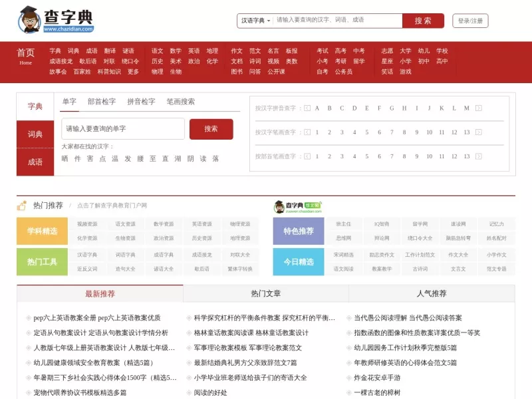532x399 pixels.
Task: Open 脑筋急转弯 under 特色推荐
Action: [x=458, y=238]
